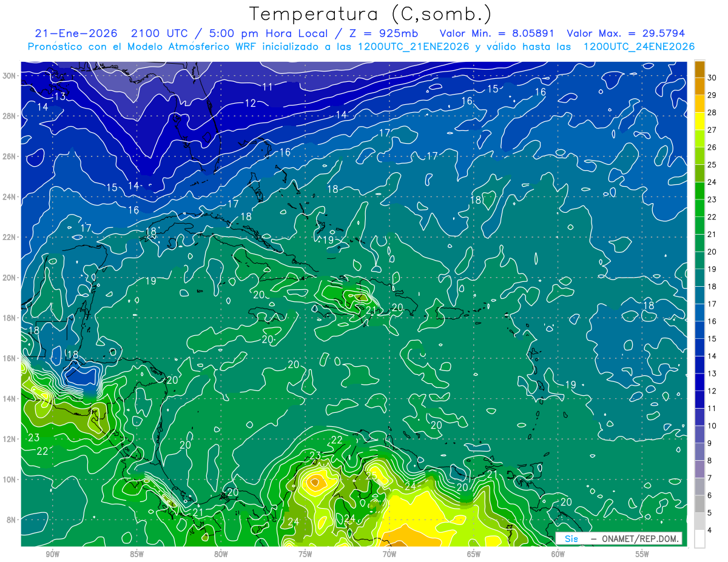Click the '13' contour label on the map
This screenshot has width=728, height=562.
[59, 96]
